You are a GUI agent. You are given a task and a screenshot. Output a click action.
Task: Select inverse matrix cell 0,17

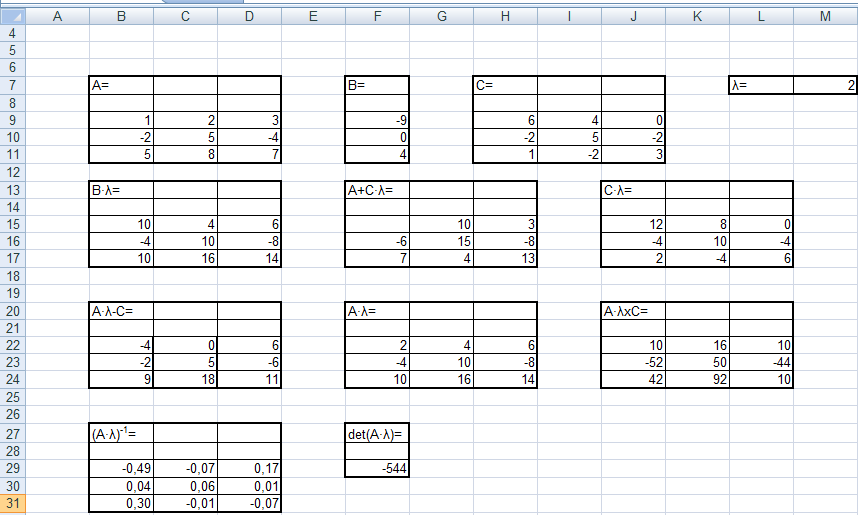(250, 468)
